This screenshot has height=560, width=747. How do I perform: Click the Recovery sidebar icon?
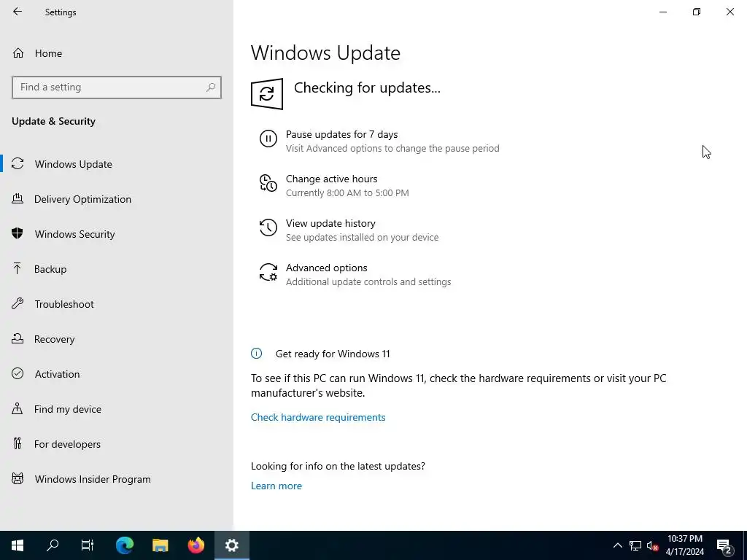[18, 338]
